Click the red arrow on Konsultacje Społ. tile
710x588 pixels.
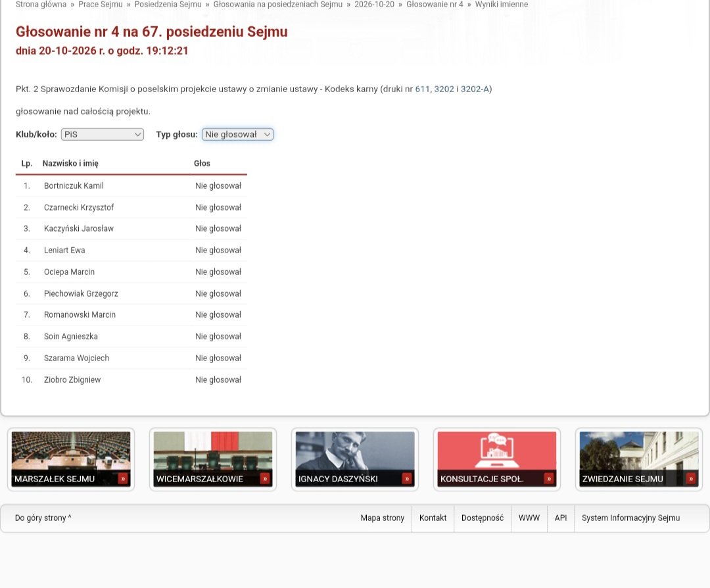pyautogui.click(x=549, y=479)
